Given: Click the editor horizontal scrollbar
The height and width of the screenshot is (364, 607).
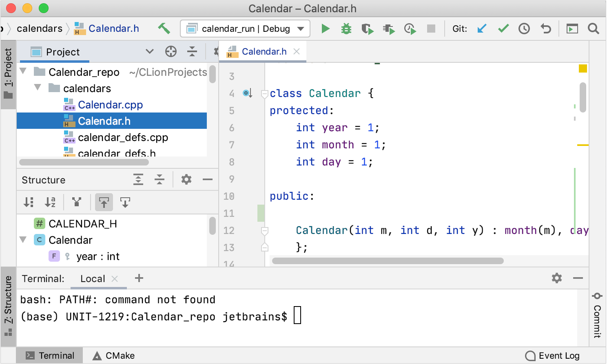Looking at the screenshot, I should (388, 261).
